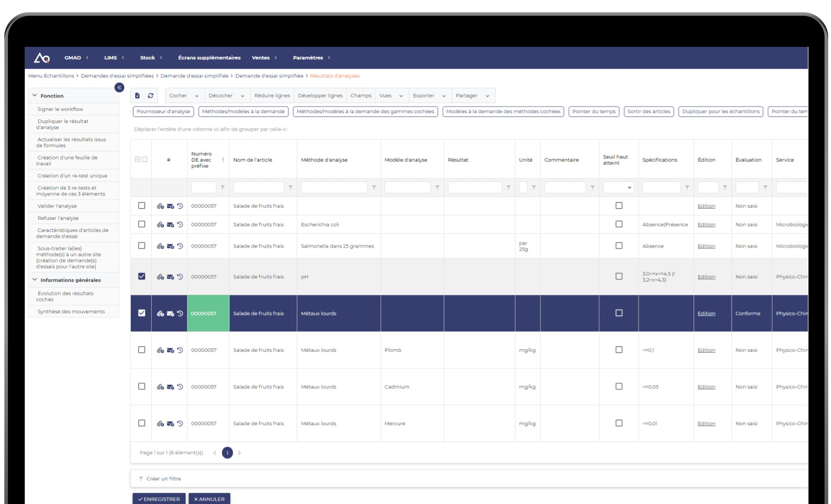Check the Salmonella row selection checkbox
This screenshot has height=504, width=831.
[x=142, y=246]
